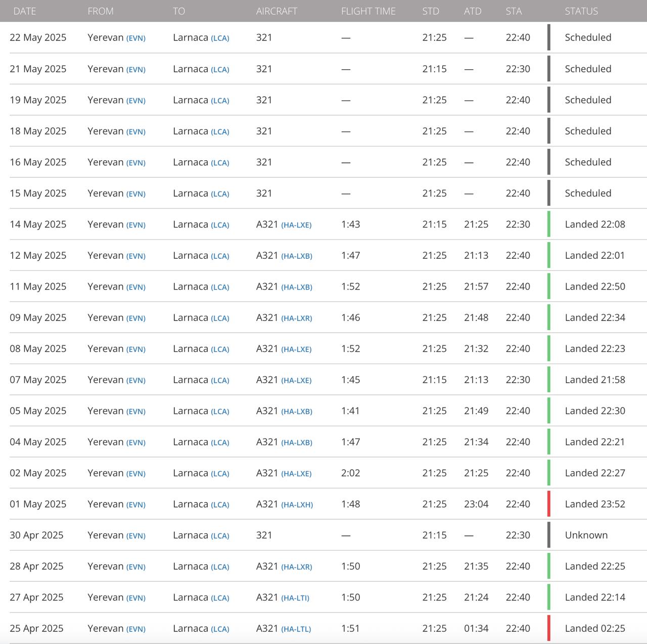This screenshot has height=644, width=647.
Task: Click the 30 Apr 2025 date cell
Action: pyautogui.click(x=36, y=535)
